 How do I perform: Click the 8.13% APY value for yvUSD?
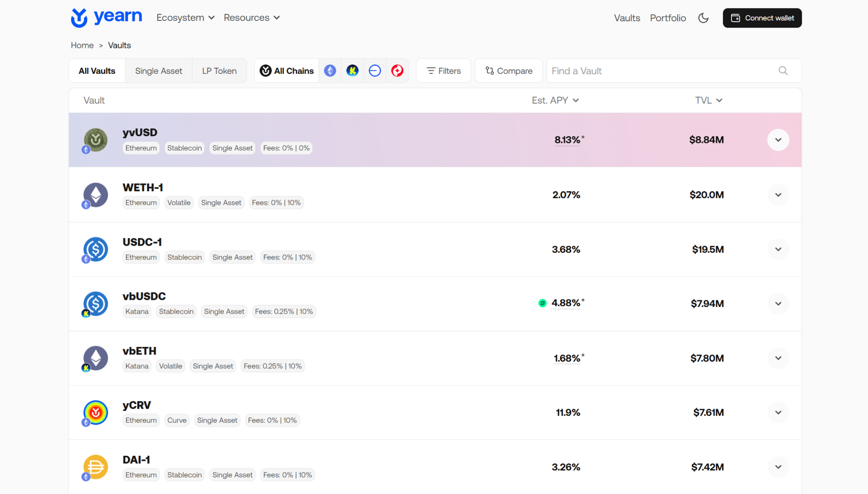(567, 140)
